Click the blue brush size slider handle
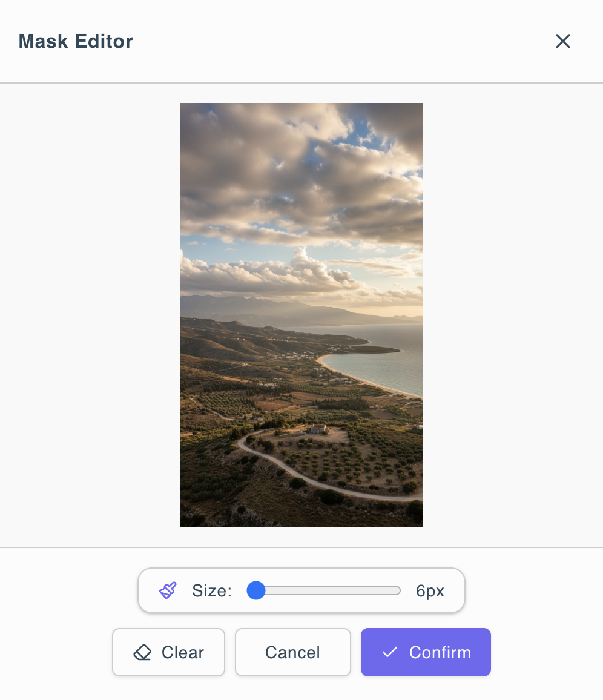The image size is (603, 700). (x=257, y=590)
